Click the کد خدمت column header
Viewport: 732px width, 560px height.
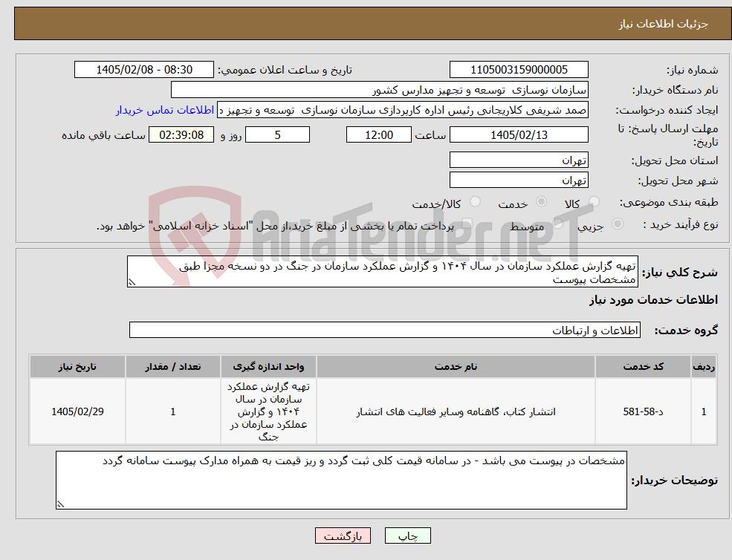click(x=643, y=367)
